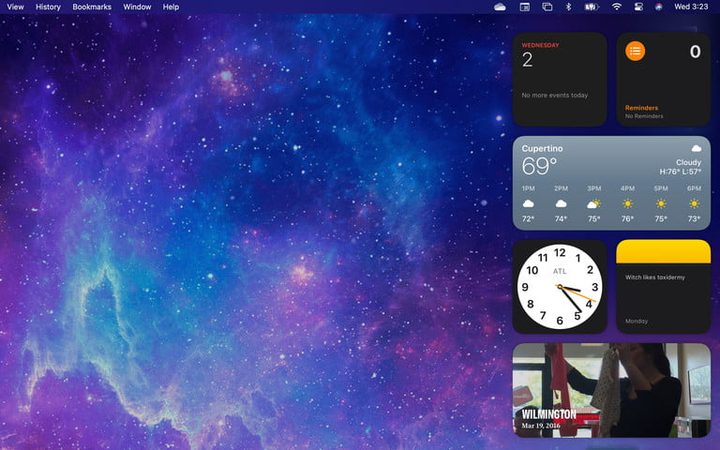The image size is (720, 450).
Task: Open the Window menu
Action: pyautogui.click(x=137, y=7)
